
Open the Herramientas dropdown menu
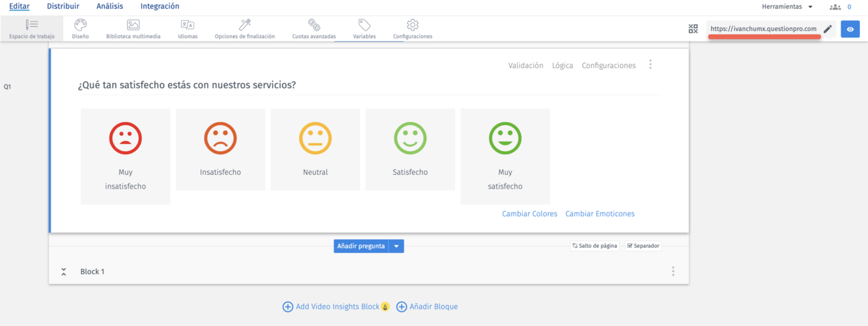click(x=788, y=7)
